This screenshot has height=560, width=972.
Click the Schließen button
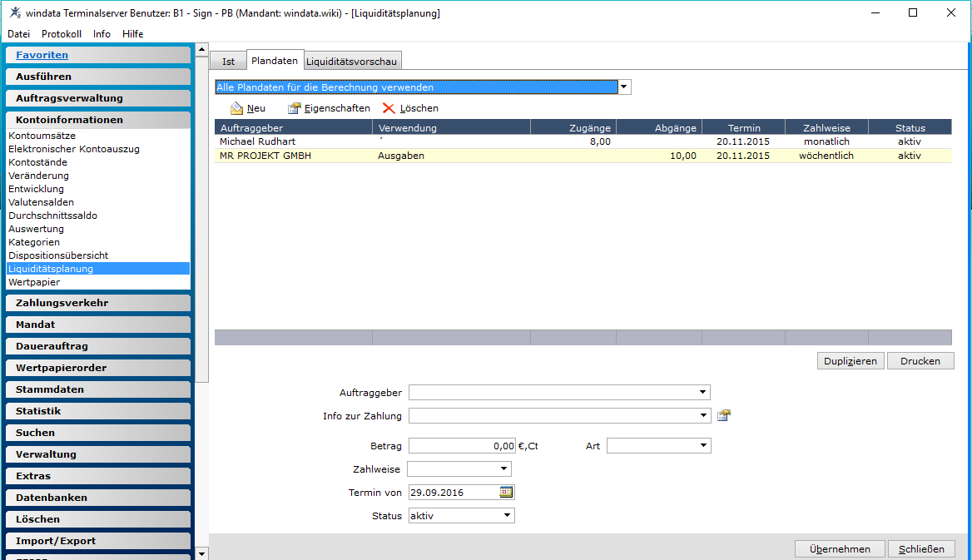922,549
